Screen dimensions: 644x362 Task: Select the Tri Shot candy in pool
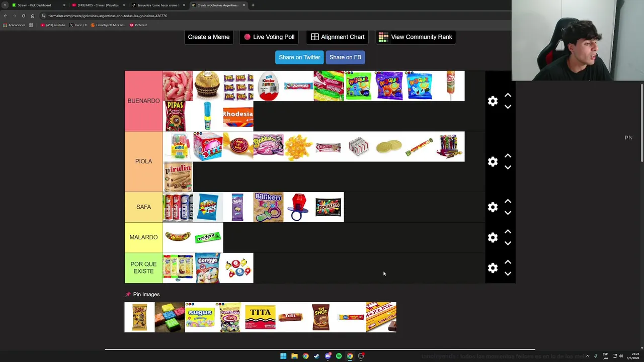pos(320,317)
